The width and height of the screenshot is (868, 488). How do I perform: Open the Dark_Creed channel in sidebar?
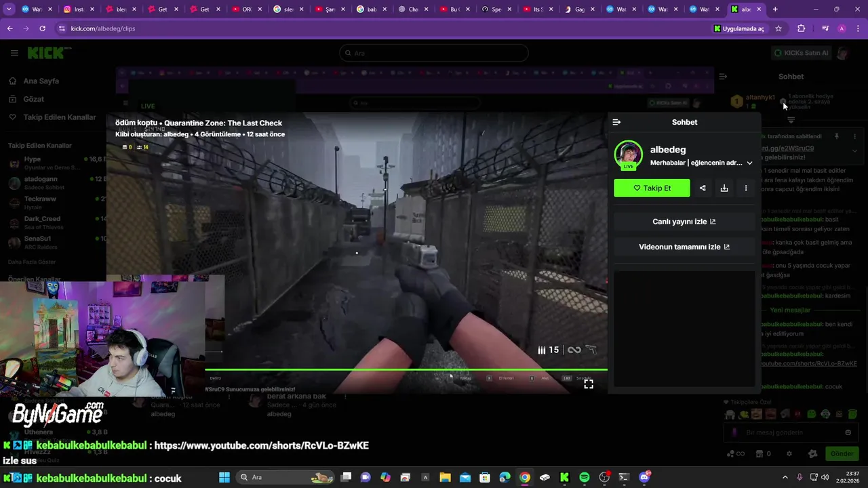click(x=54, y=222)
